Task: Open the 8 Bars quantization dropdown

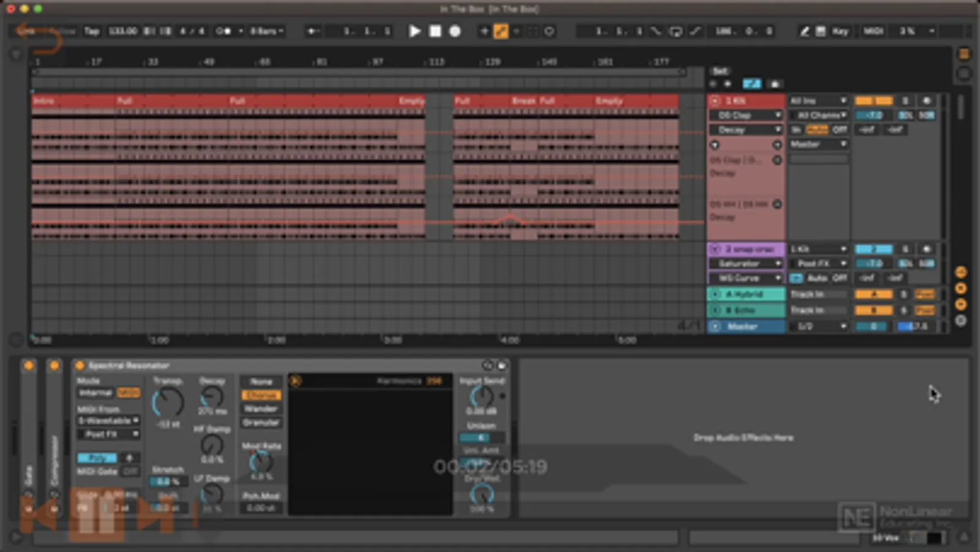Action: click(x=267, y=31)
